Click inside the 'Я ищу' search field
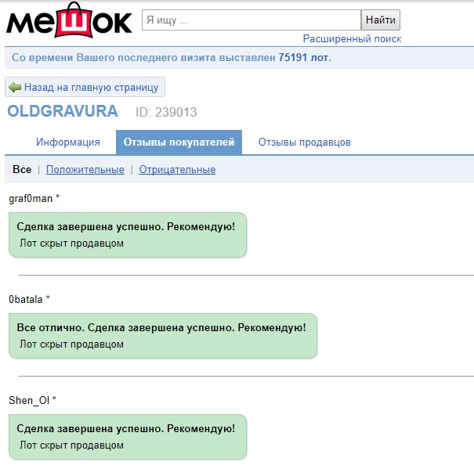Viewport: 474px width, 476px height. (x=251, y=20)
